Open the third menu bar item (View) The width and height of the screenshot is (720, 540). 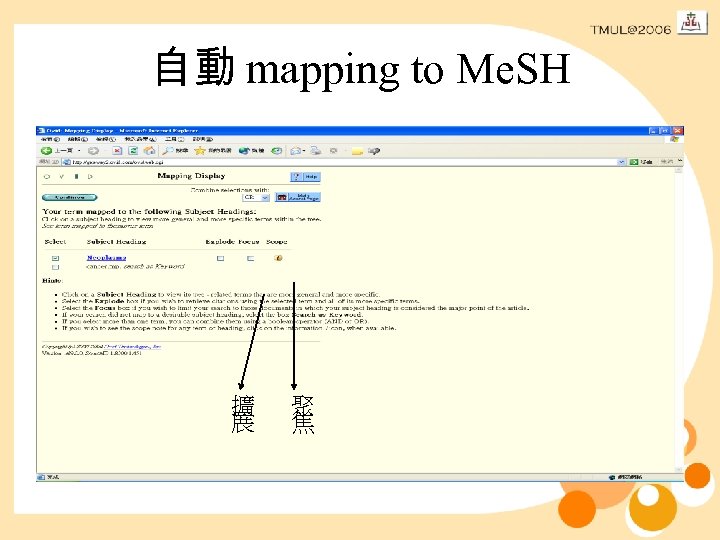coord(106,139)
